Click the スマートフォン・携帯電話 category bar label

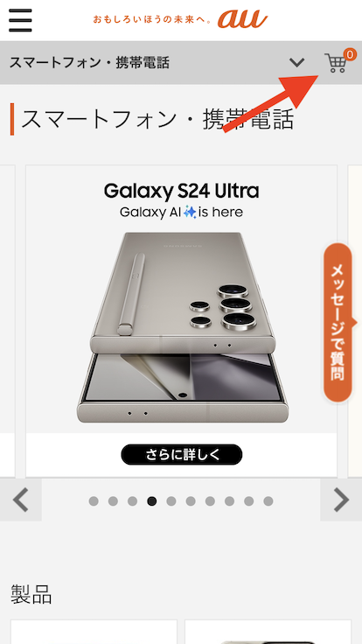tap(89, 63)
